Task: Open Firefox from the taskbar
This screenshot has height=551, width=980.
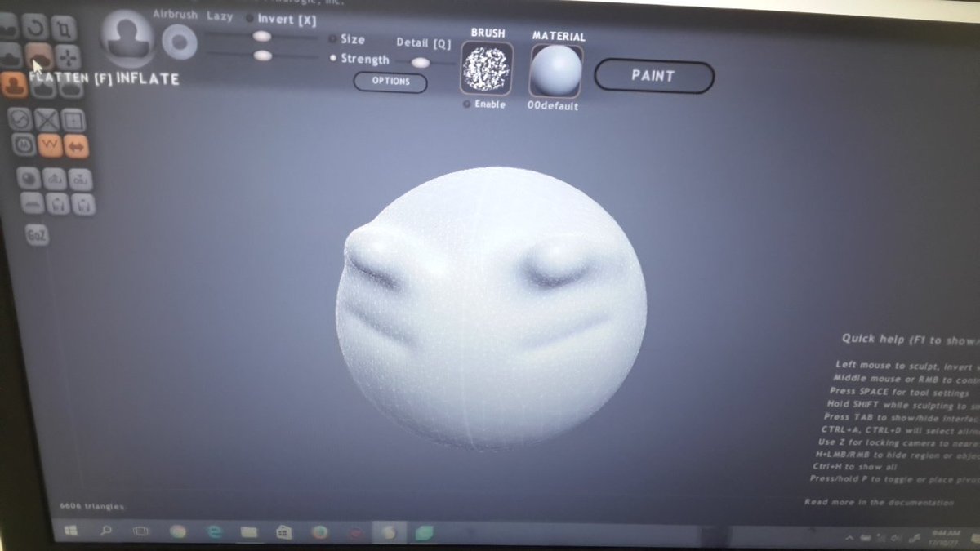Action: click(x=319, y=532)
